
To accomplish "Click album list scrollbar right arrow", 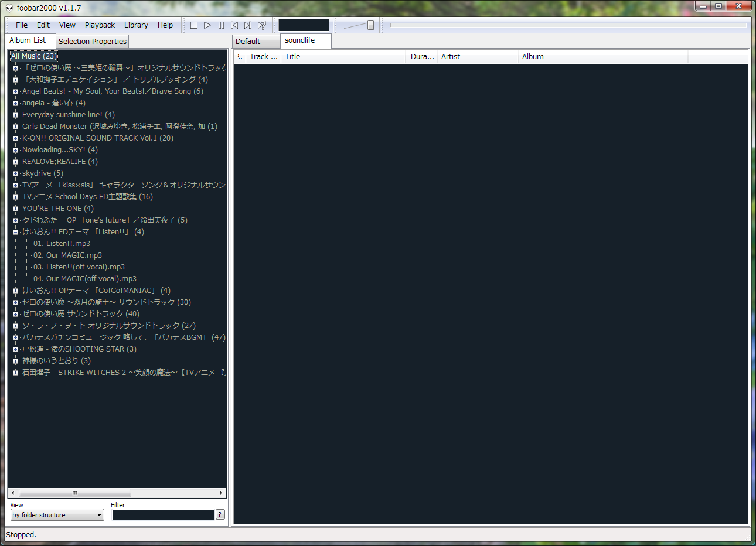I will pos(221,493).
